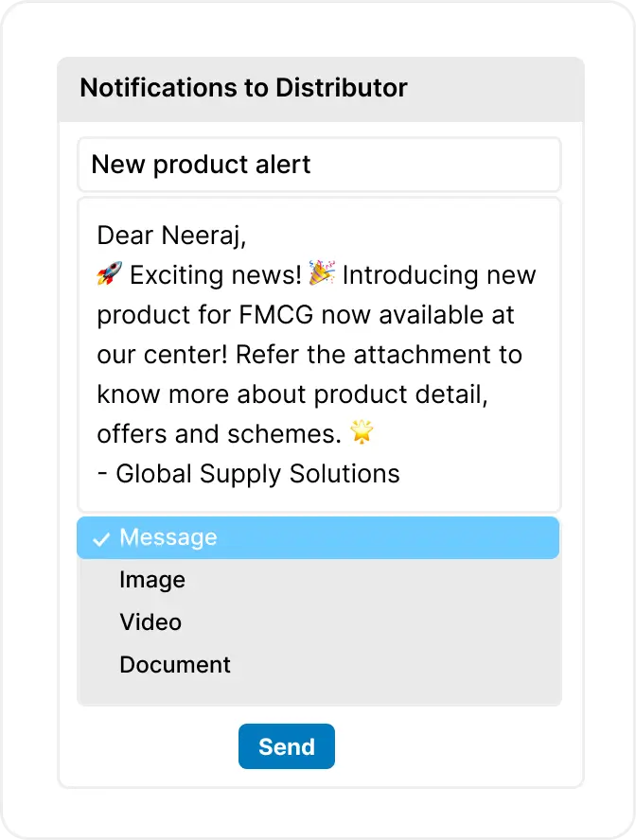Choose Image from the attachment type list

click(151, 580)
